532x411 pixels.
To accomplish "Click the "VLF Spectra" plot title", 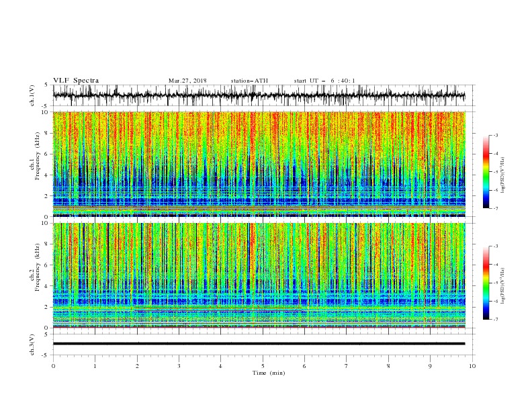I will (76, 81).
